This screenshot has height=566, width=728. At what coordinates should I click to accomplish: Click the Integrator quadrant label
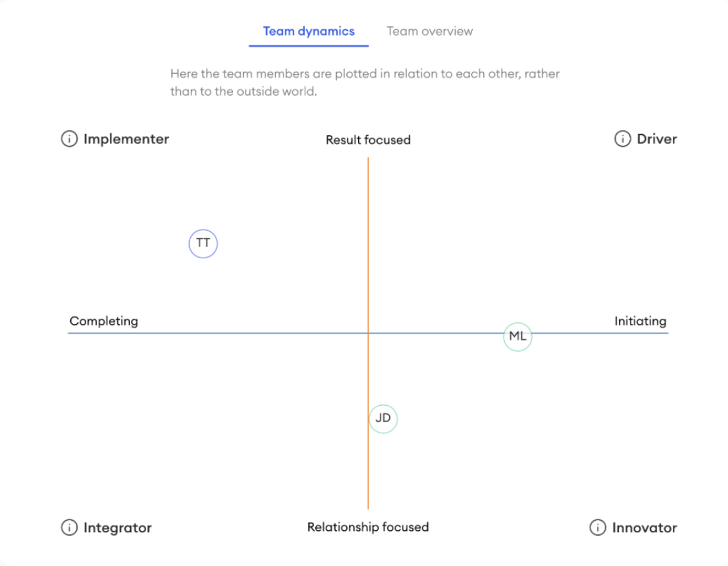point(117,527)
